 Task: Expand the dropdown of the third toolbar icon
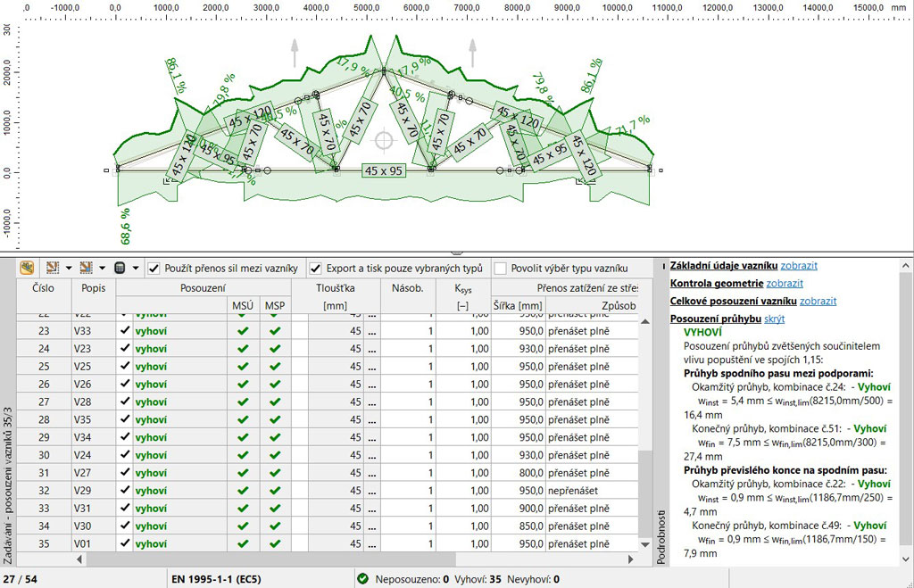click(103, 268)
